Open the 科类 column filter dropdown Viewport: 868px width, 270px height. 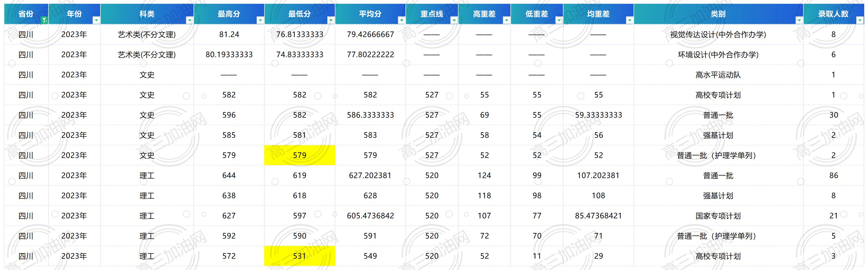[189, 20]
